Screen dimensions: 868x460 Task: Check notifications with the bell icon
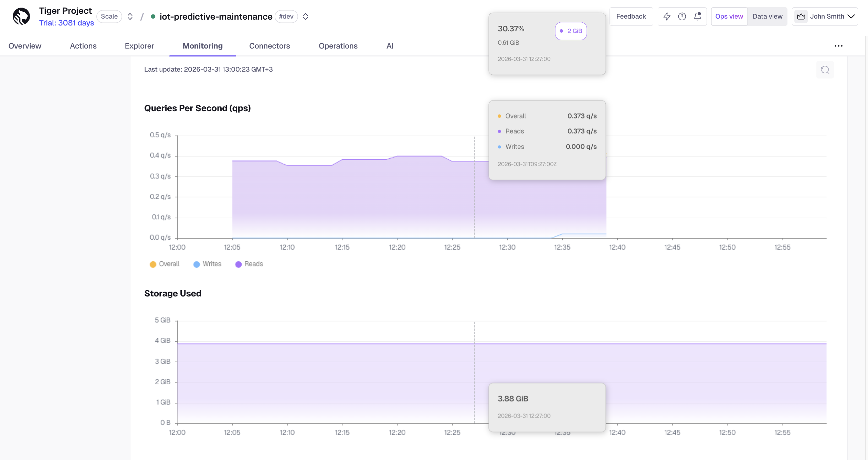point(698,16)
